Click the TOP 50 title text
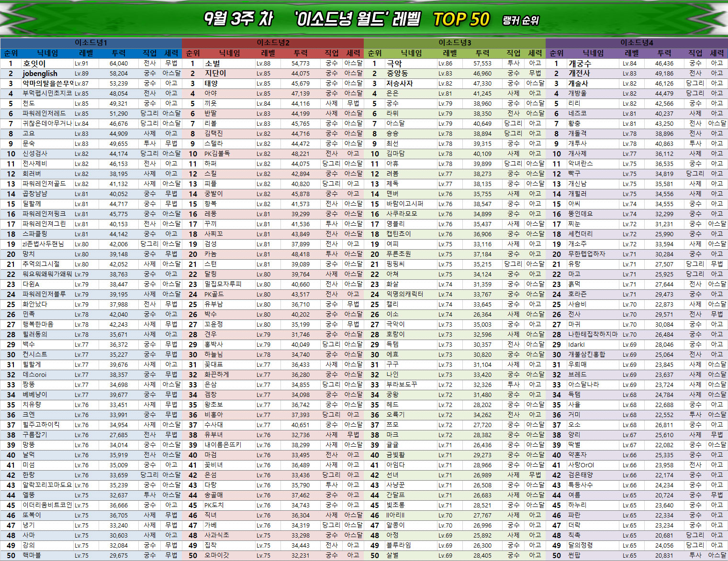This screenshot has height=561, width=728. pyautogui.click(x=461, y=20)
